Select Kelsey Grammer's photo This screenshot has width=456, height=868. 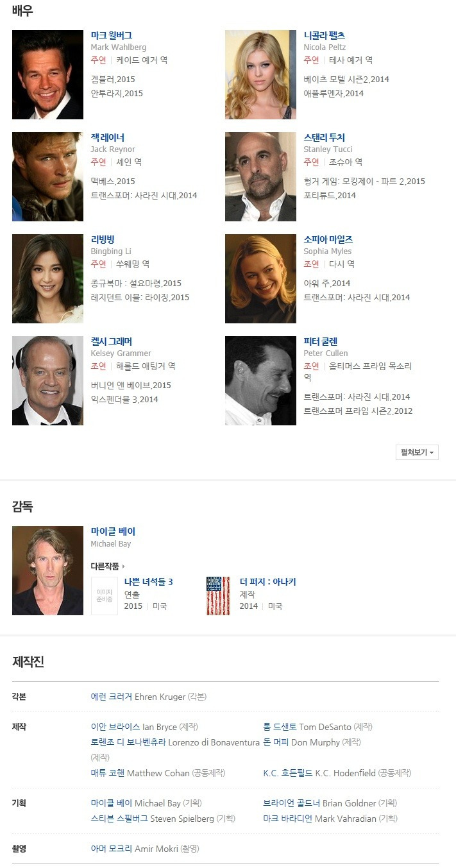[47, 380]
